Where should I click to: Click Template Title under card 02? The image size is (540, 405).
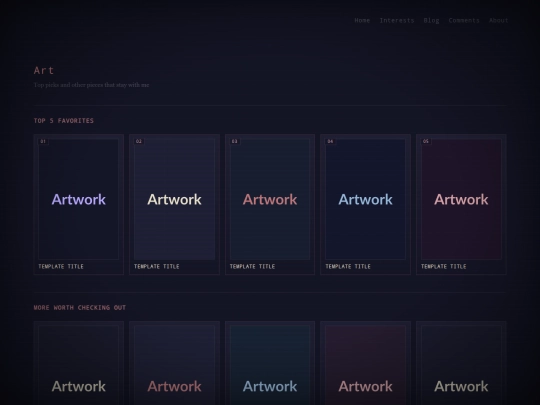tap(157, 267)
